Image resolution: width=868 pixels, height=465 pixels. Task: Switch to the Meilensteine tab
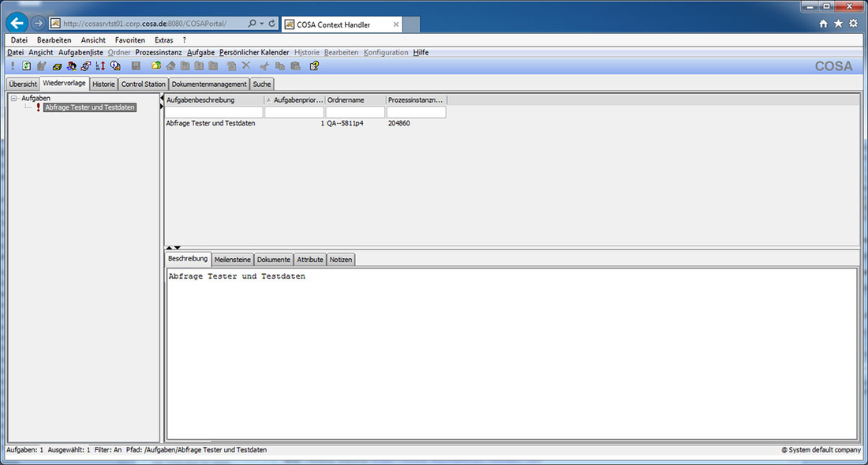[233, 259]
